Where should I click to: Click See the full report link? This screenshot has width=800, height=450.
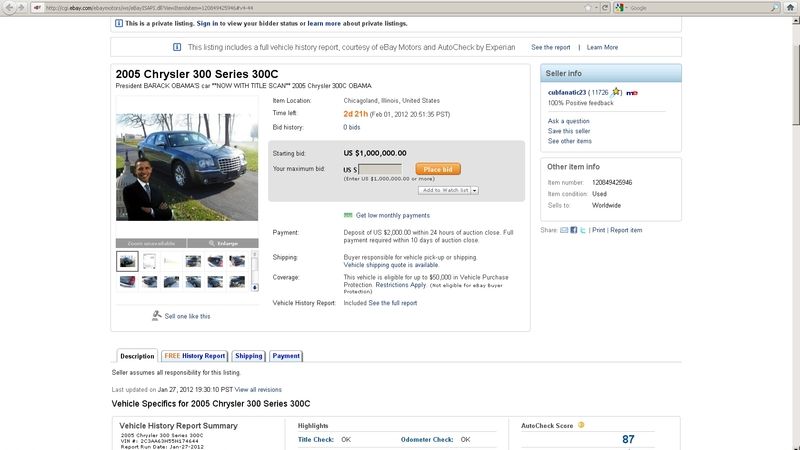click(x=392, y=303)
